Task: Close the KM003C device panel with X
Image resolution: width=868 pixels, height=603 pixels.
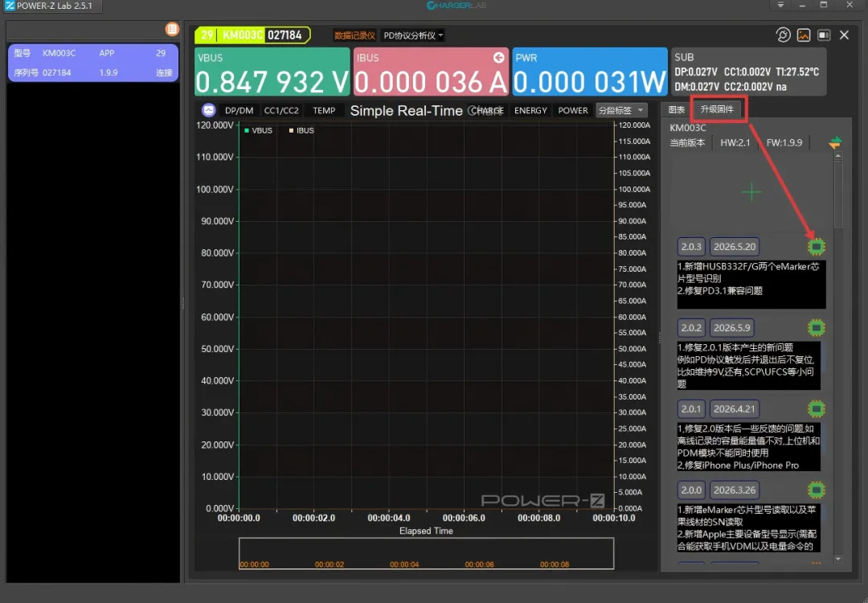Action: 844,35
